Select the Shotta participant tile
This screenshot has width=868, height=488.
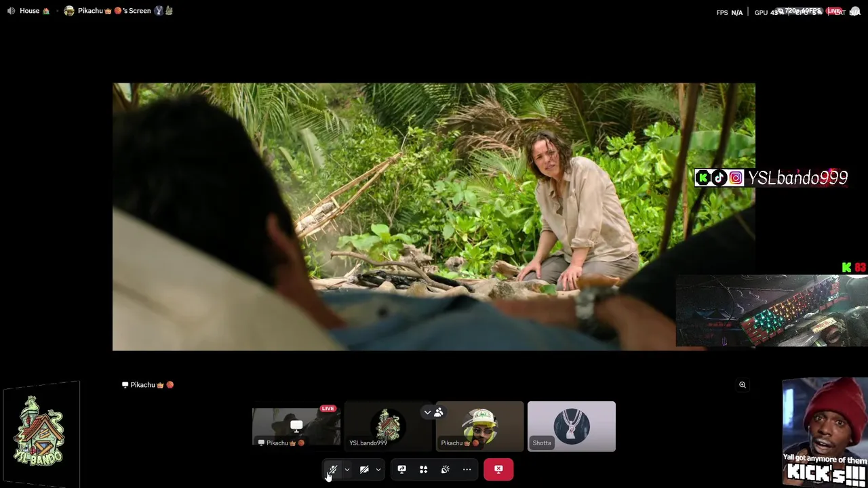click(572, 426)
